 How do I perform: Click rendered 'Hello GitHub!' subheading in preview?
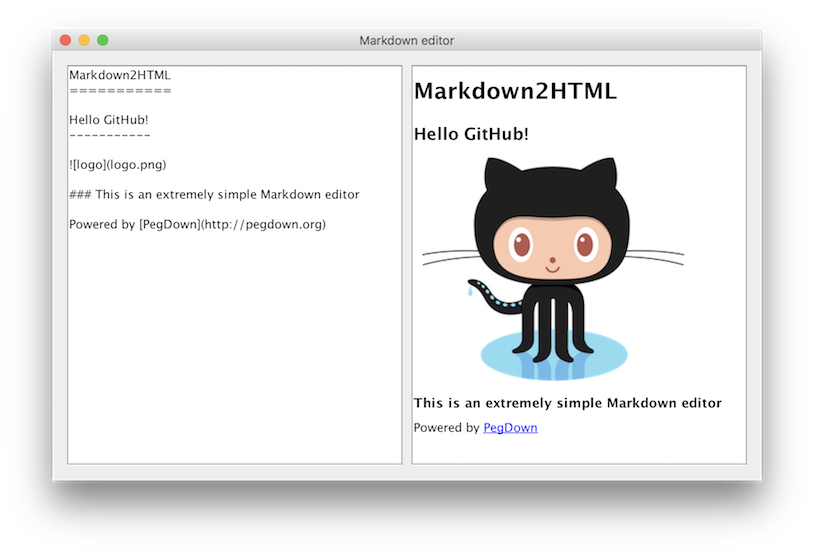point(471,134)
